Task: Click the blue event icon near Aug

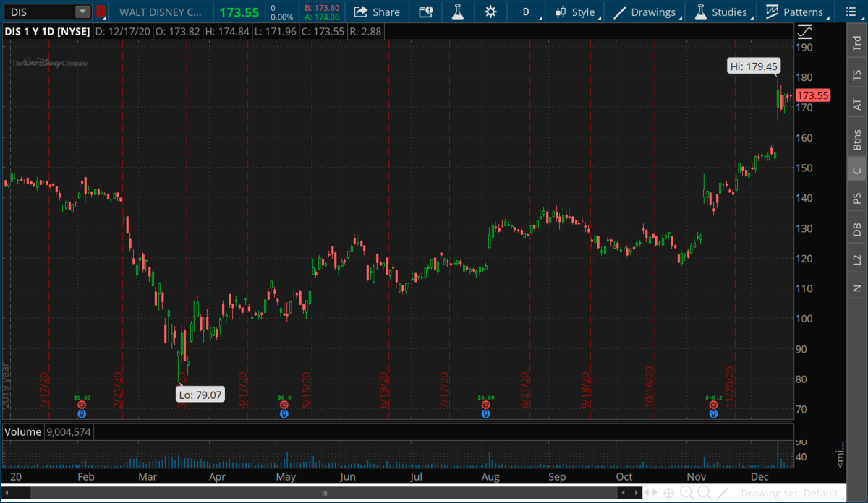Action: 485,414
